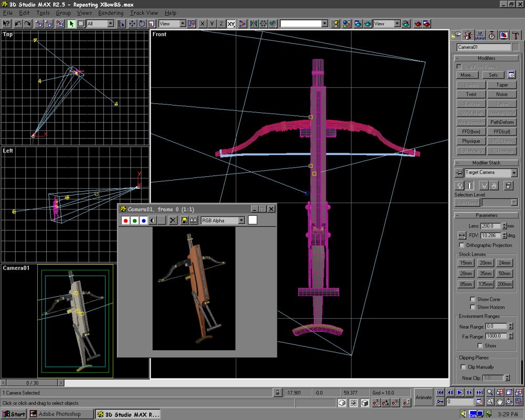Select the Select and Move tool

(132, 24)
